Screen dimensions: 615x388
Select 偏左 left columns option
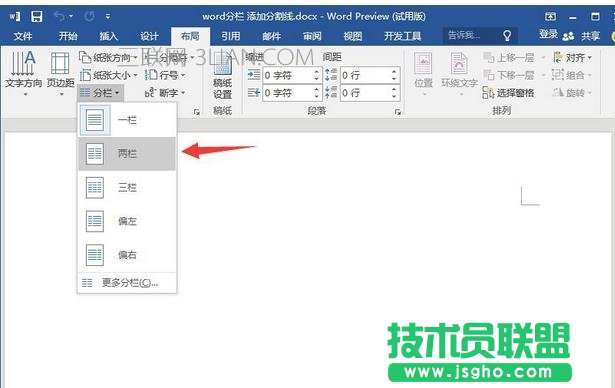[x=127, y=221]
